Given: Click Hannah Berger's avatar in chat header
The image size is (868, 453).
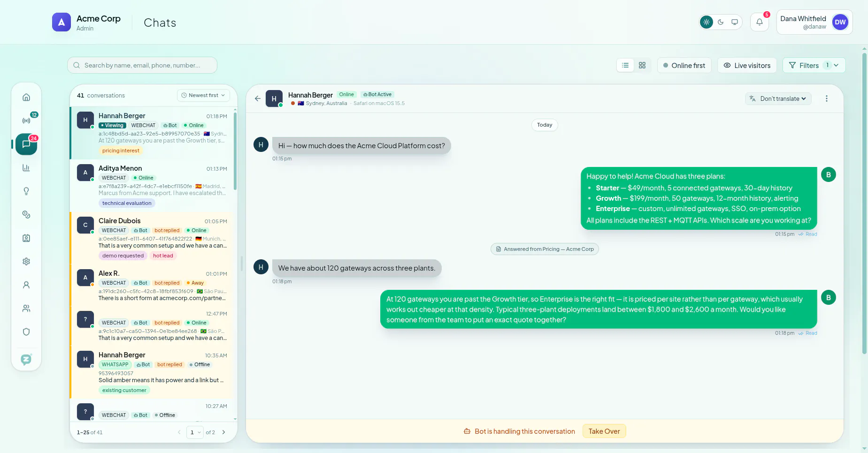Looking at the screenshot, I should [x=274, y=98].
